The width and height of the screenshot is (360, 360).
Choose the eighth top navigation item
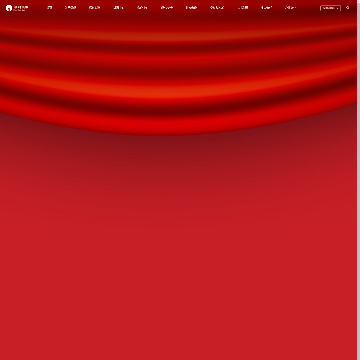pos(217,8)
